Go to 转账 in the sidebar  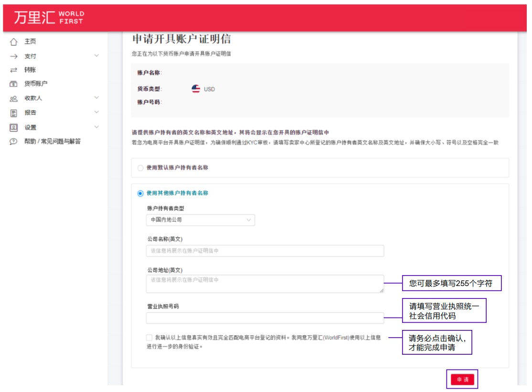click(30, 70)
